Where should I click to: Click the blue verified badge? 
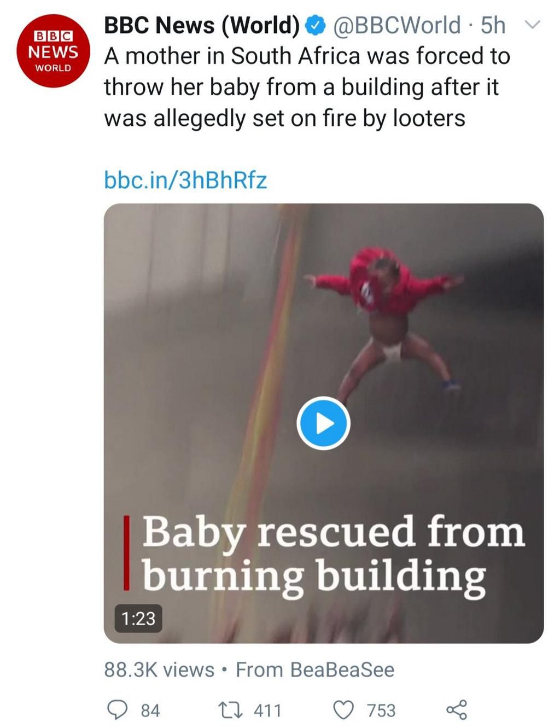316,25
